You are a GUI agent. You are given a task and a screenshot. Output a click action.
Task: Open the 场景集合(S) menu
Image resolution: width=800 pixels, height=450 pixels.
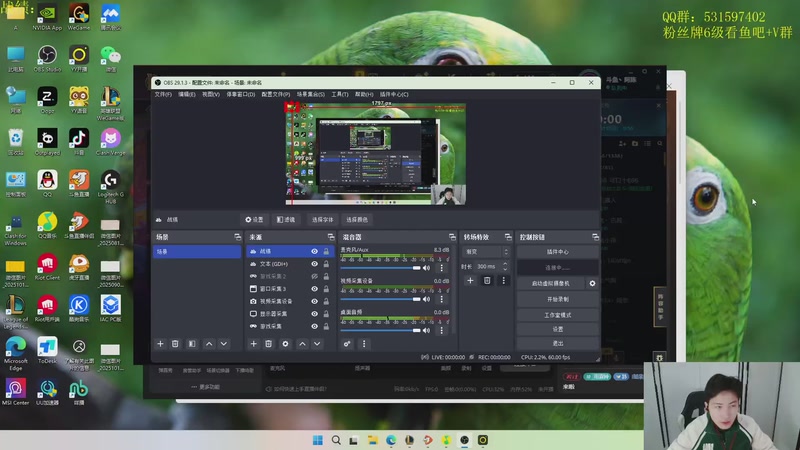311,94
